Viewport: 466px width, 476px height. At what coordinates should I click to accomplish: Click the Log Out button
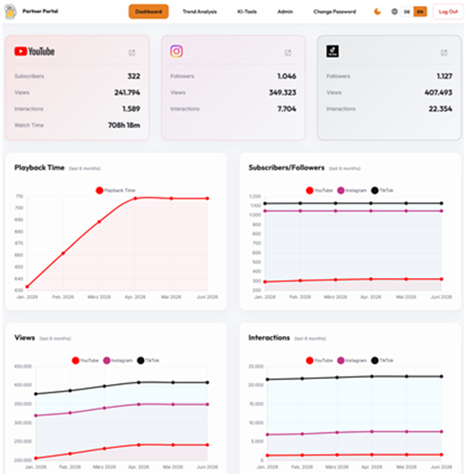[448, 12]
